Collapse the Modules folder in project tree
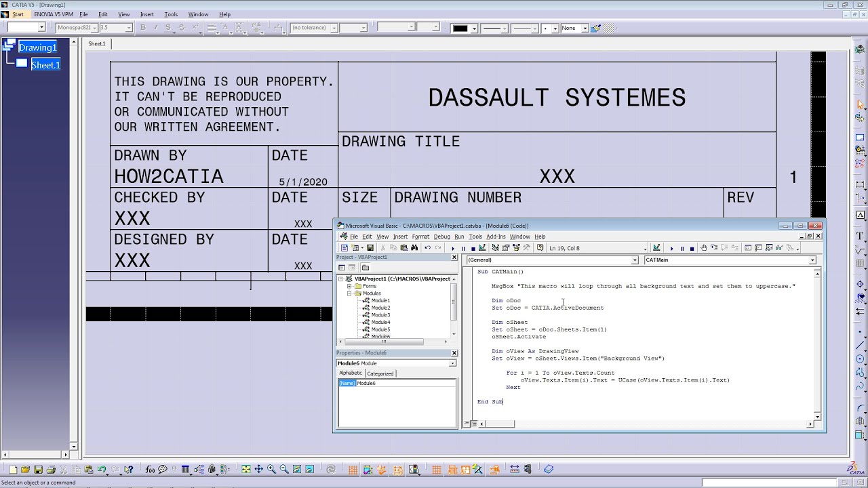The image size is (868, 488). click(350, 293)
